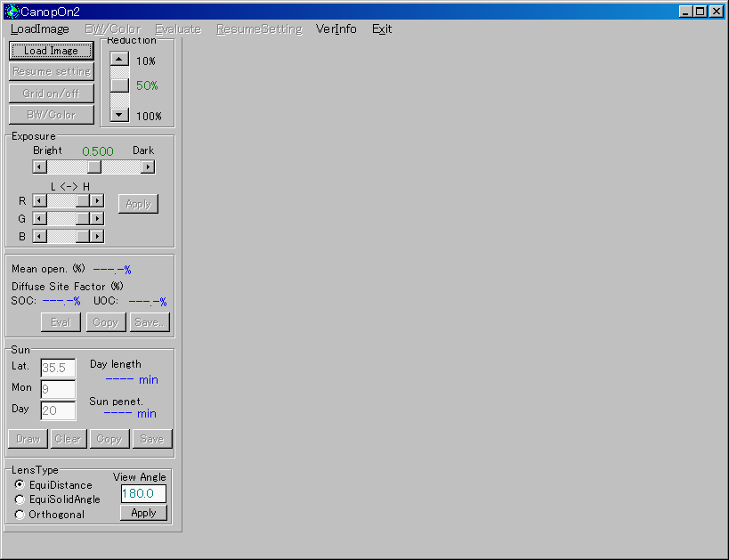The image size is (729, 560).
Task: Click the Reduction scrollbar down arrow
Action: [x=119, y=115]
